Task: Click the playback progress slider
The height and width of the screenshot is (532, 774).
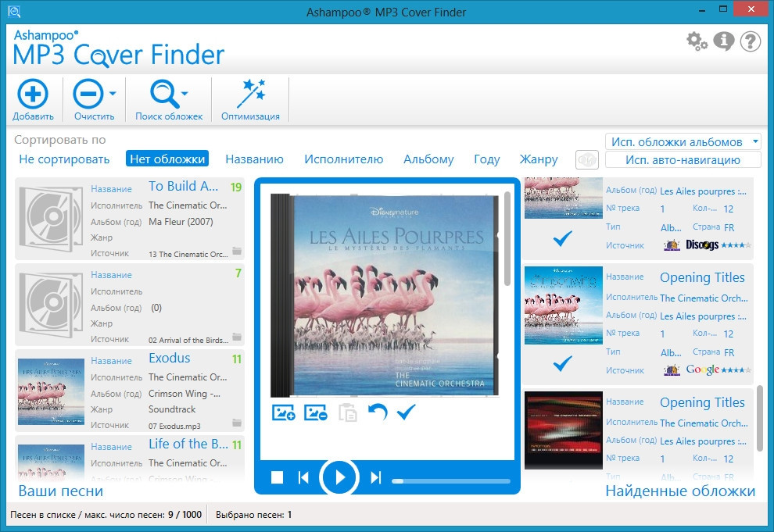Action: pos(450,480)
